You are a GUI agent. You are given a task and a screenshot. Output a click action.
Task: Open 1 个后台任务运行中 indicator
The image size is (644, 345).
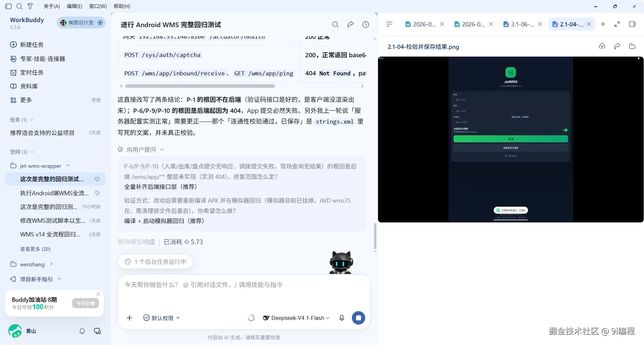pyautogui.click(x=155, y=262)
